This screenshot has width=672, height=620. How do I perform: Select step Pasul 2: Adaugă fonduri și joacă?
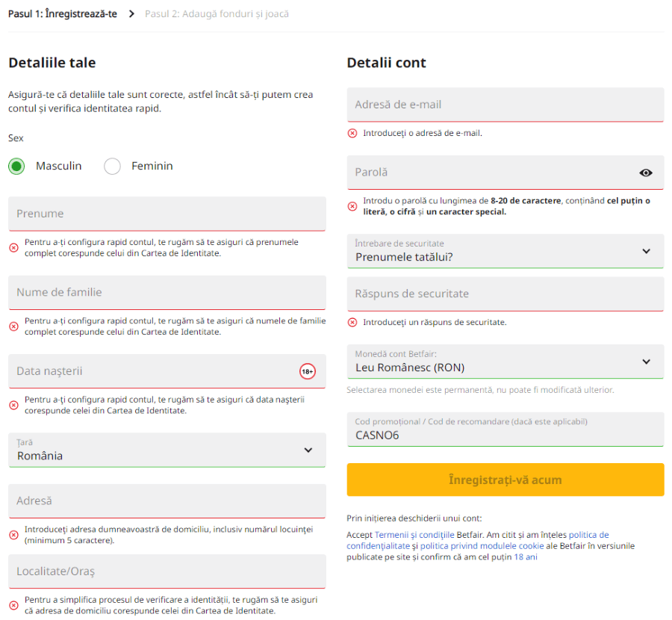[x=217, y=13]
